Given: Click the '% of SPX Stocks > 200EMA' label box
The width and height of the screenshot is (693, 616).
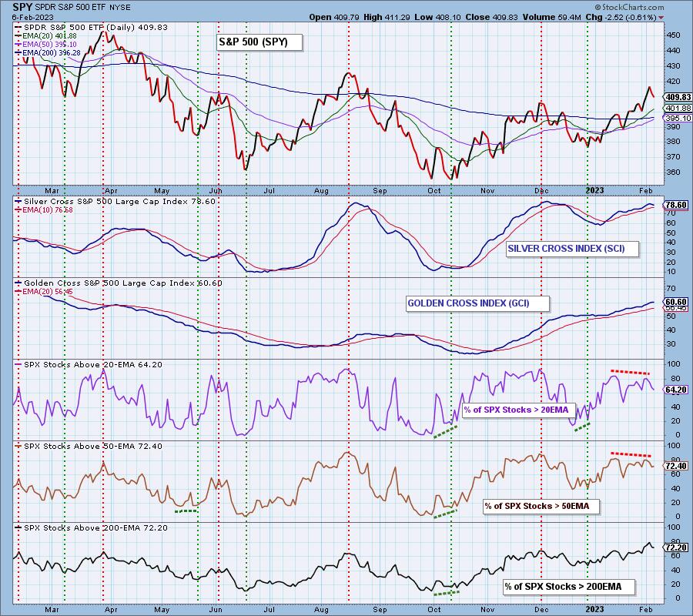Looking at the screenshot, I should 569,587.
